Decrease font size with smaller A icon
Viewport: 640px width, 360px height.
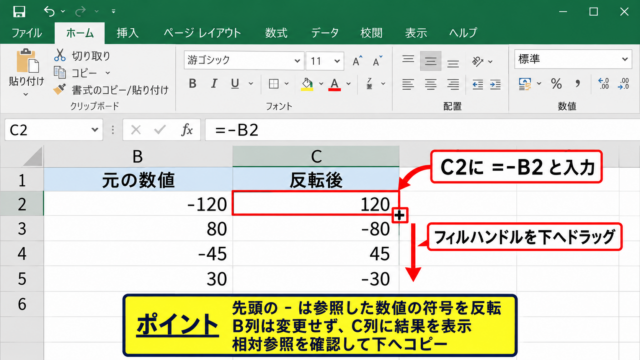377,61
